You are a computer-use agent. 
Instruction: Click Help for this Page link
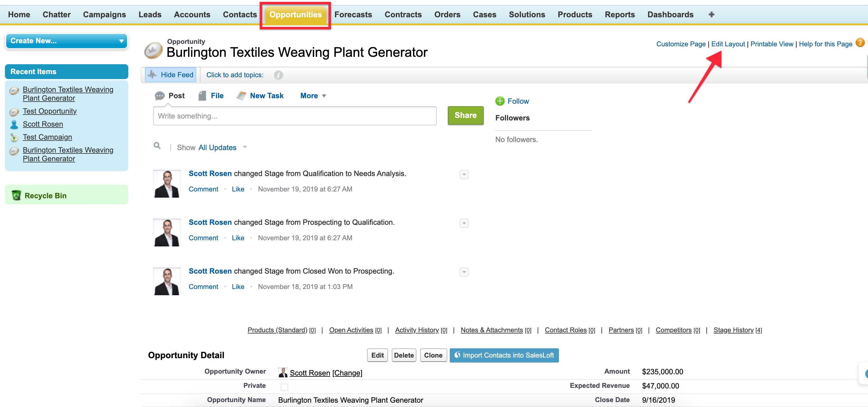click(825, 44)
